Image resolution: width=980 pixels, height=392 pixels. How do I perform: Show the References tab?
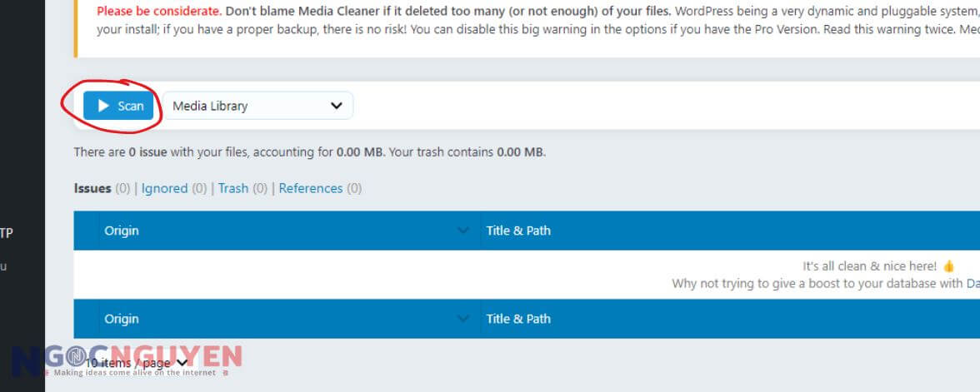[311, 188]
